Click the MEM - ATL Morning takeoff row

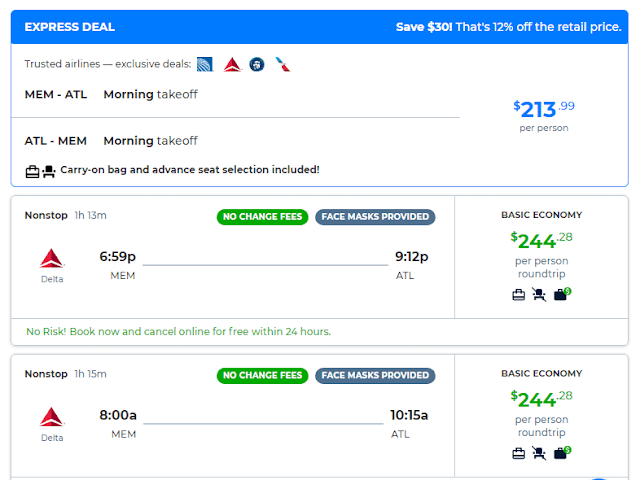[235, 94]
